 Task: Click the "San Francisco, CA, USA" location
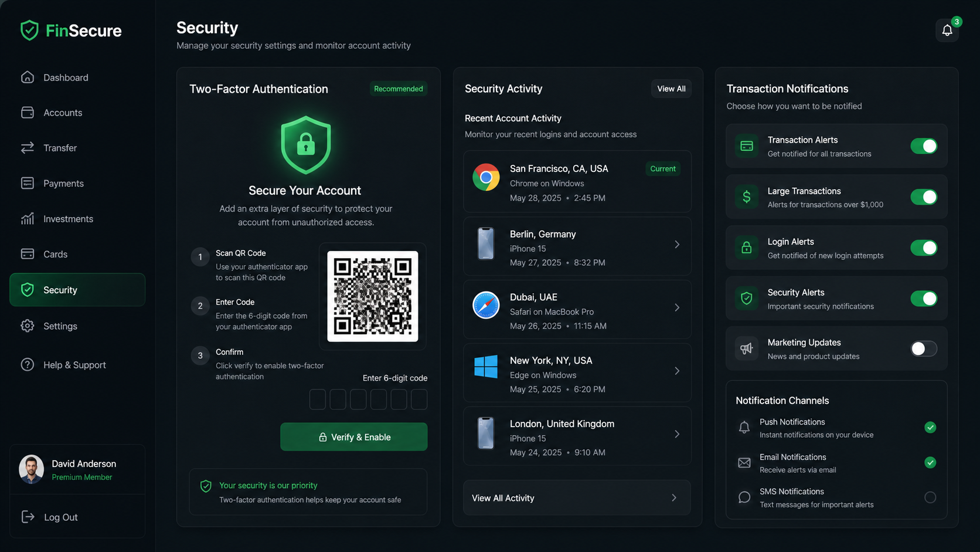[x=559, y=169]
